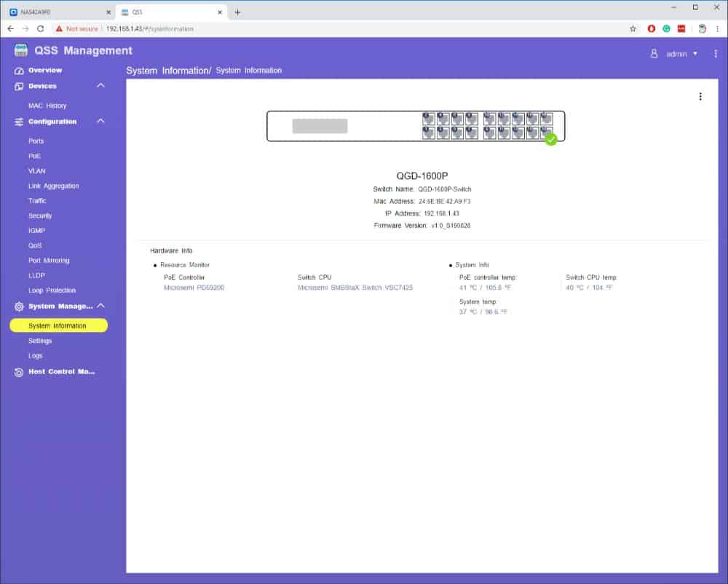This screenshot has width=728, height=584.
Task: Collapse the System Management section
Action: (100, 306)
